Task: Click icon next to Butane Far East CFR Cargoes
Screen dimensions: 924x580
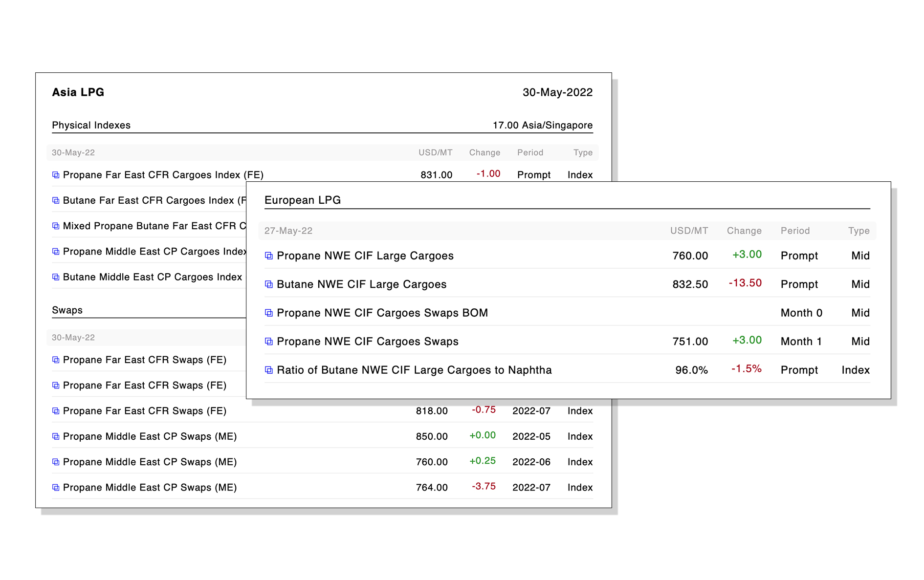Action: (56, 200)
